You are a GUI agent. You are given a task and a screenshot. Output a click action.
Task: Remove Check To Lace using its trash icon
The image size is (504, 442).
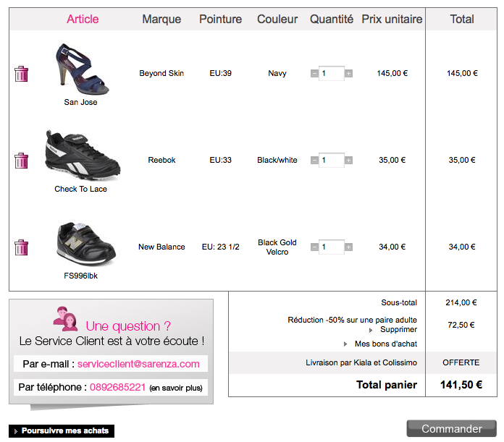tap(21, 161)
